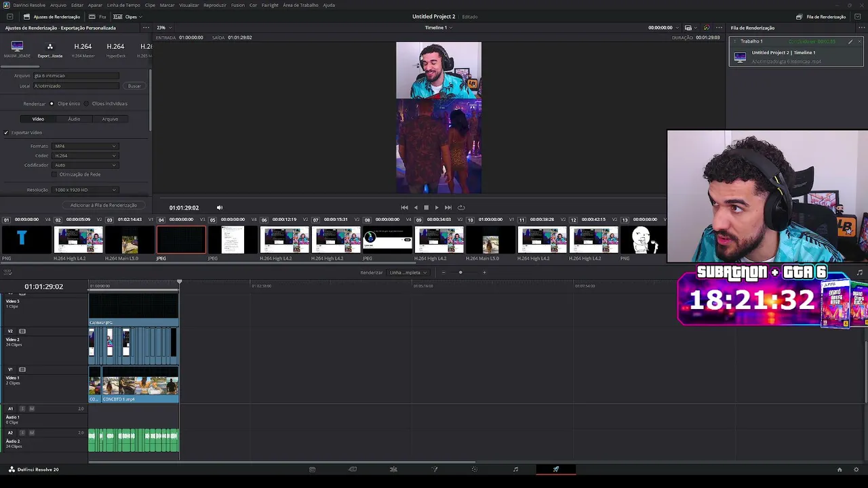Solo audio track A2
Image resolution: width=868 pixels, height=488 pixels.
[22, 432]
